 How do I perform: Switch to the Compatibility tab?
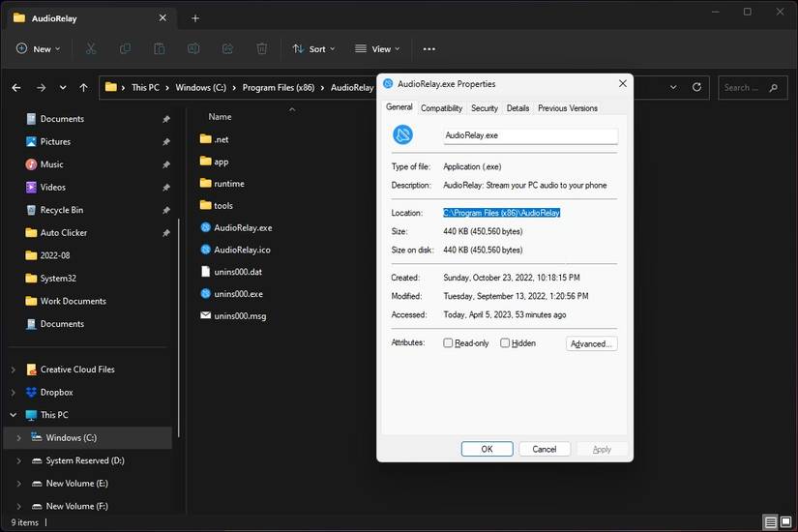[441, 108]
